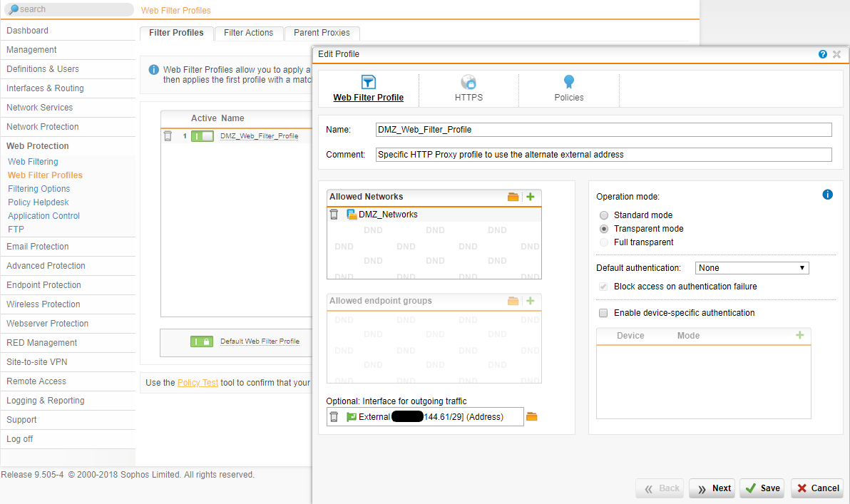Delete DMZ_Web_Filter_Profile from profile list
Screen dimensions: 850x504
click(x=168, y=136)
